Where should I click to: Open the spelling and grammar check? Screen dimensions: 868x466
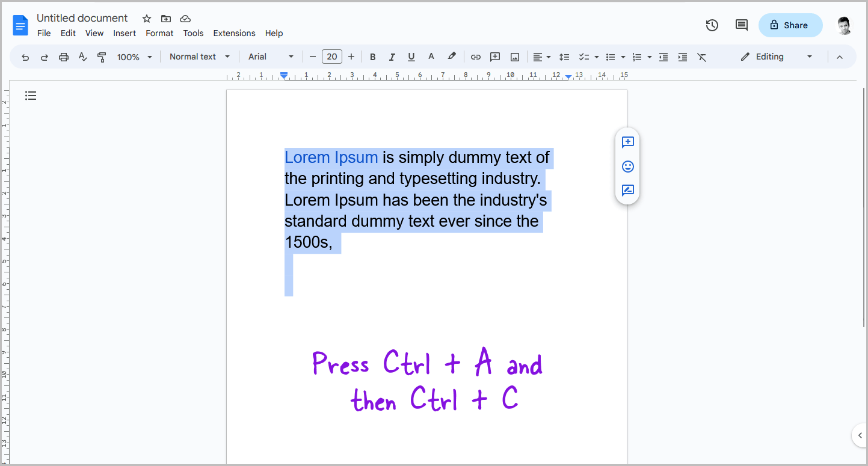click(82, 57)
